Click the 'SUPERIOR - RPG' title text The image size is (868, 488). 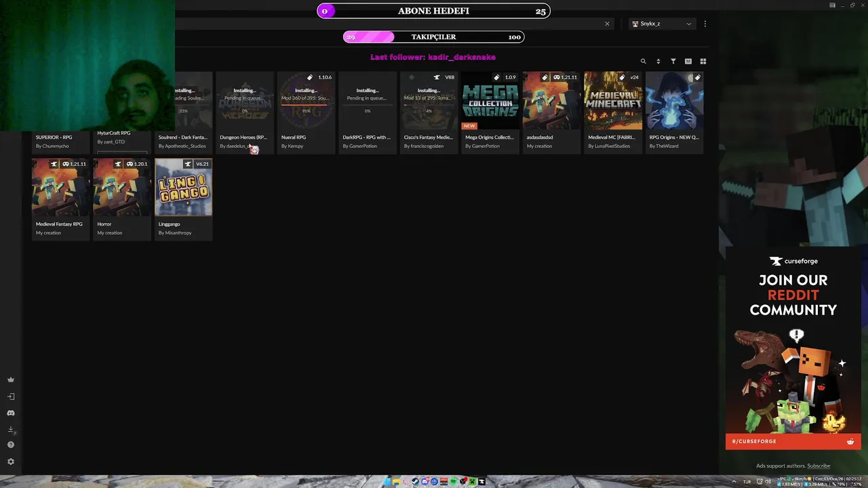pos(54,138)
